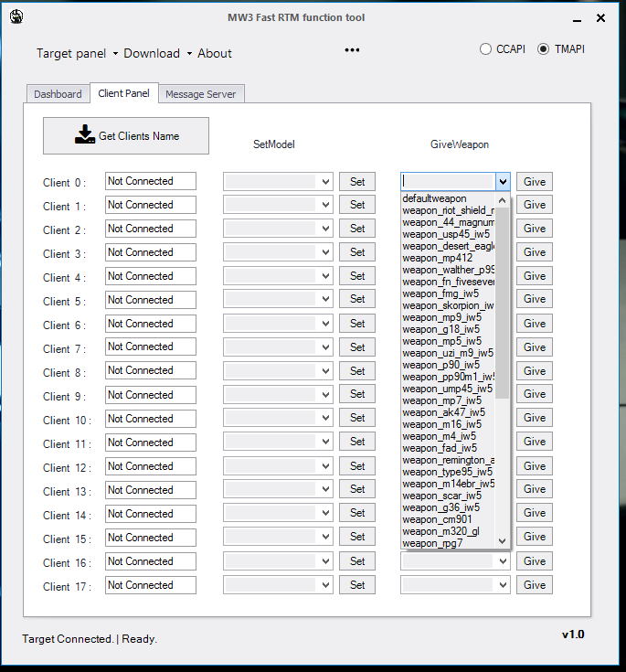
Task: Select weapon_m16_iw5 from the list
Action: pos(448,424)
